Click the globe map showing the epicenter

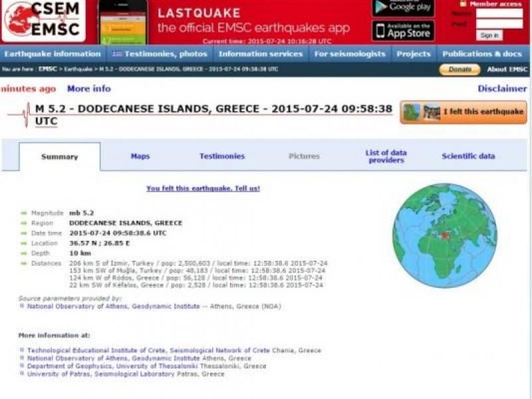tap(444, 235)
